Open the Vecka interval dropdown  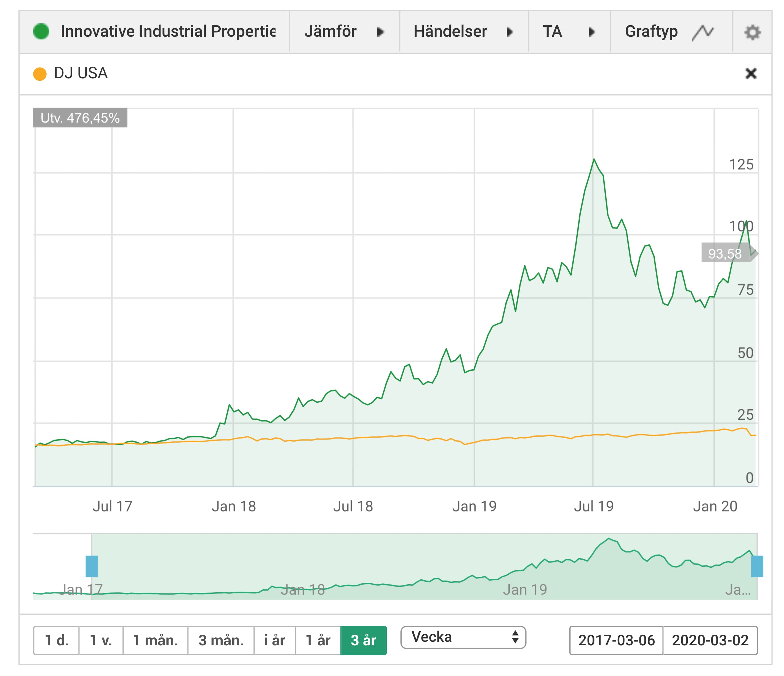[x=463, y=637]
